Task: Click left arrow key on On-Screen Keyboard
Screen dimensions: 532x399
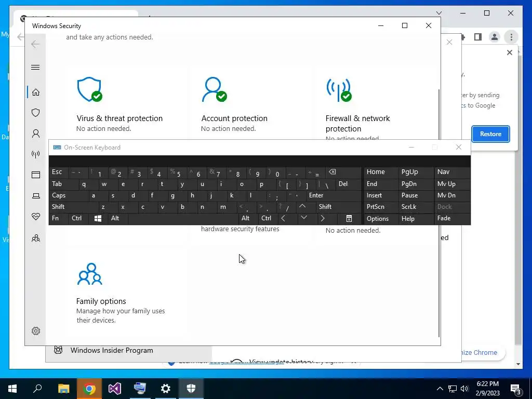Action: click(x=288, y=219)
